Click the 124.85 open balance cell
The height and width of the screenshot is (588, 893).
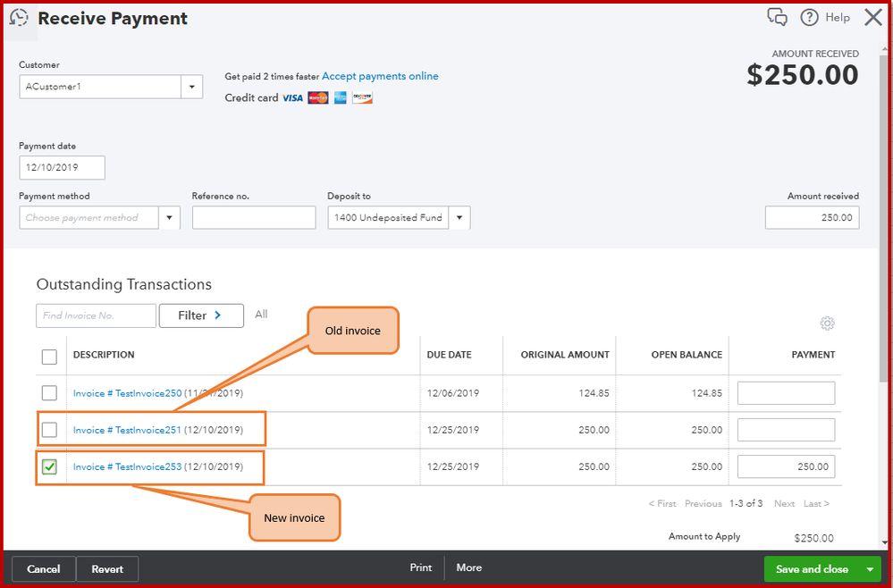(x=708, y=393)
